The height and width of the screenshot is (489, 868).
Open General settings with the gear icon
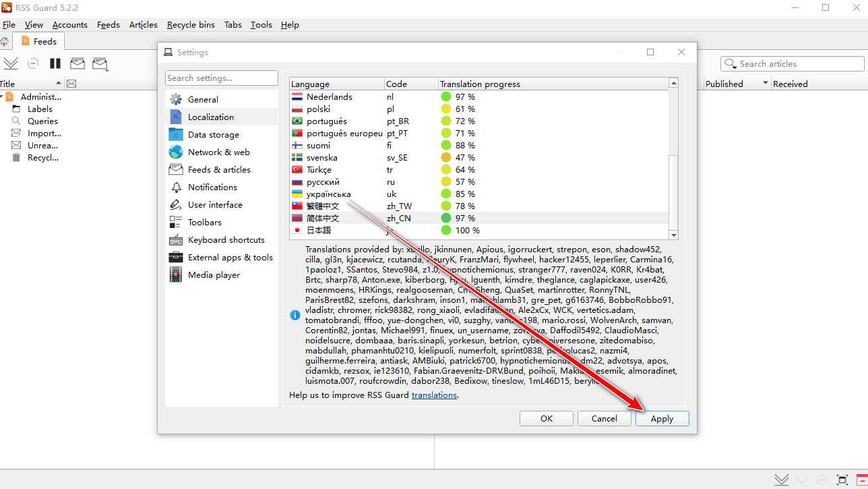tap(176, 99)
